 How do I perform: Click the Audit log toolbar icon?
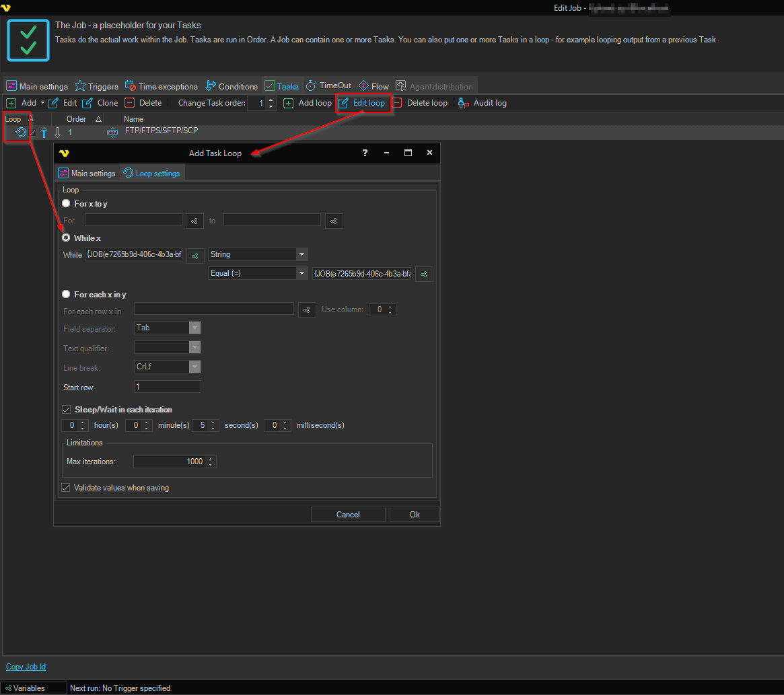click(x=464, y=103)
